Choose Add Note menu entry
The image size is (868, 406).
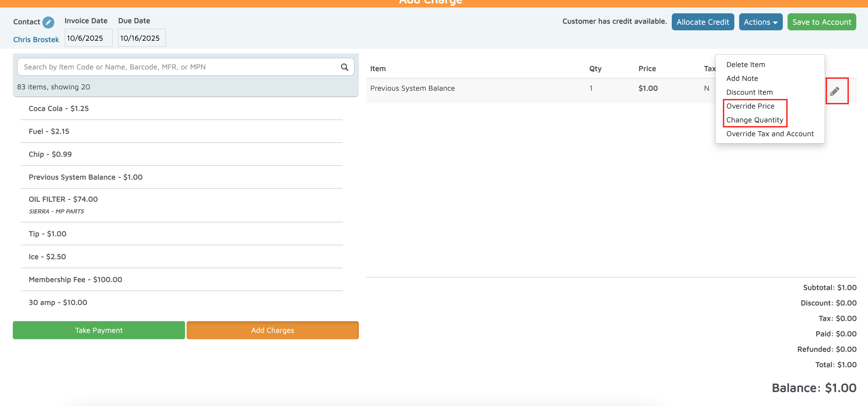click(742, 78)
